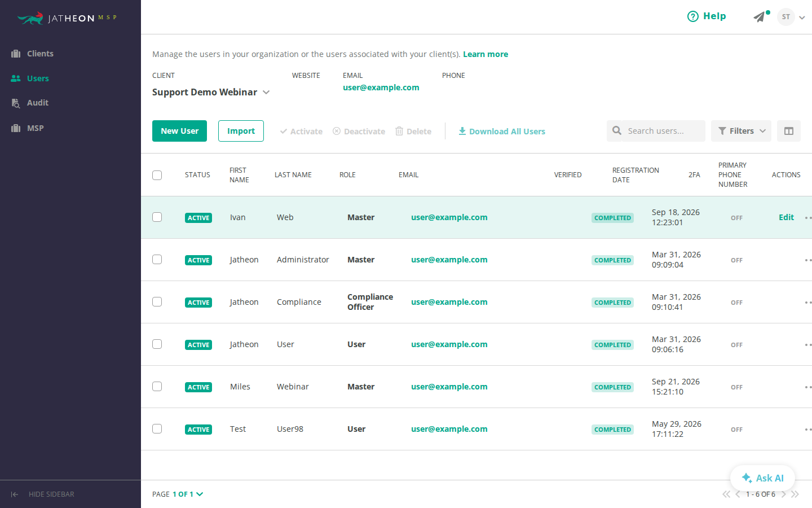The image size is (812, 508).
Task: Open more actions for Test User98
Action: [808, 430]
